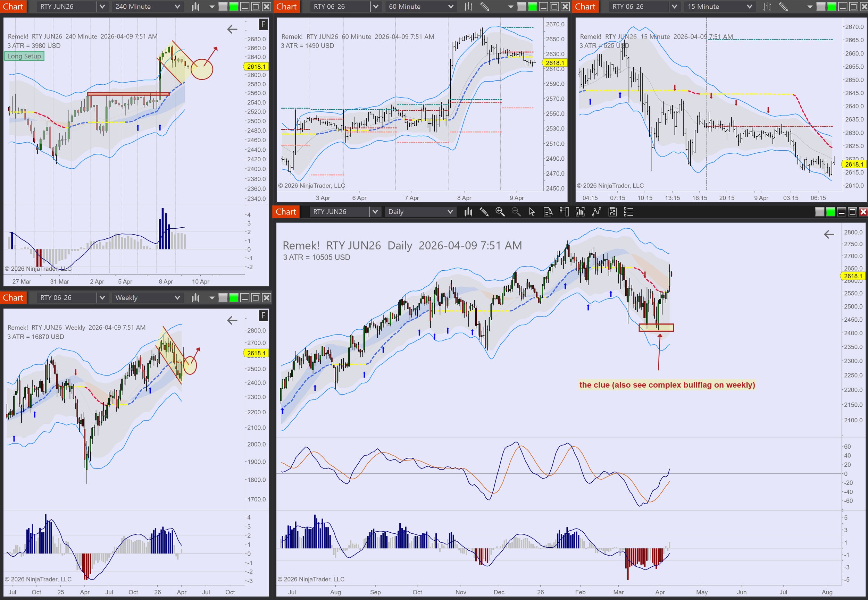Click back arrow on Daily chart
This screenshot has width=868, height=600.
coord(829,235)
